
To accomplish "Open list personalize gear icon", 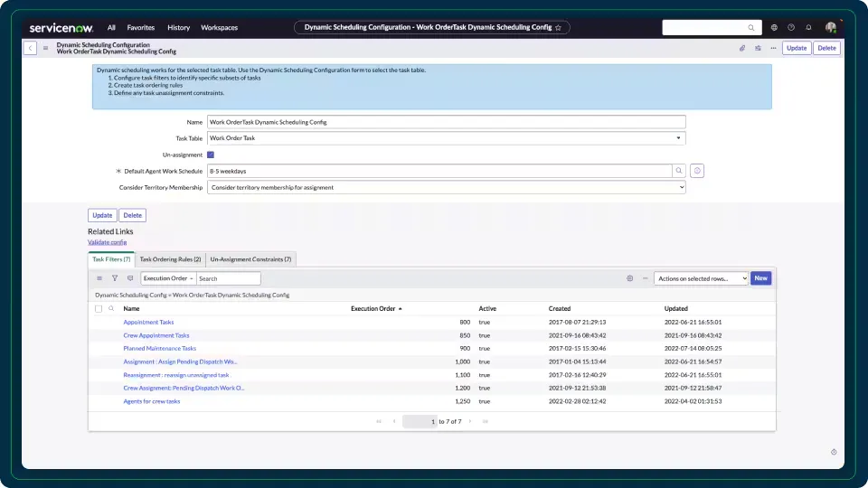I will click(x=629, y=278).
